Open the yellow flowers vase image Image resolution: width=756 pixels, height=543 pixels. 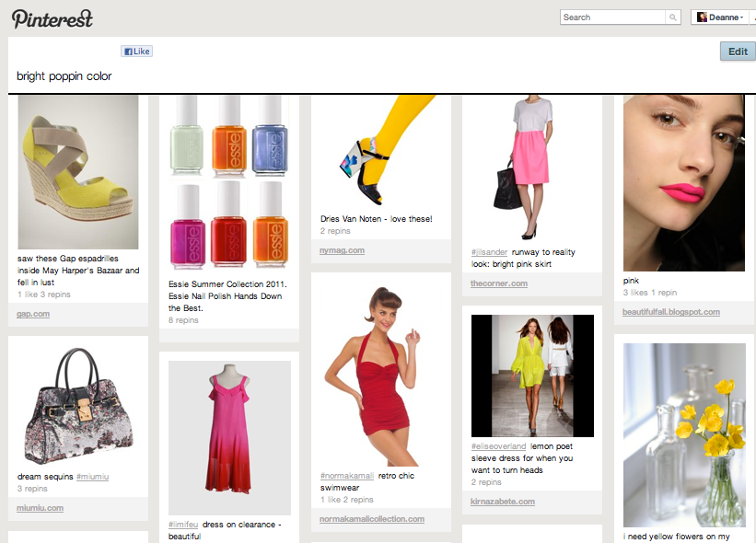(684, 435)
